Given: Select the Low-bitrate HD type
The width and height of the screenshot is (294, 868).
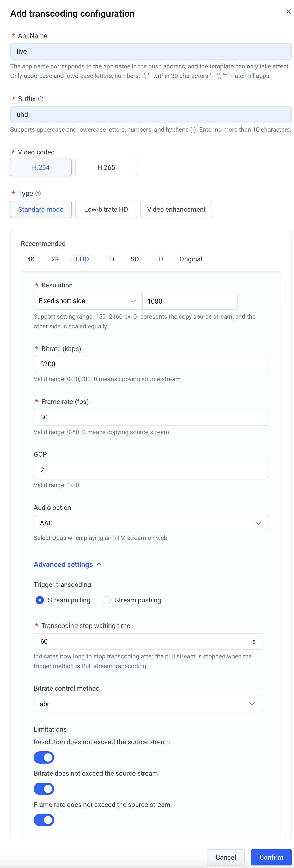Looking at the screenshot, I should [x=106, y=209].
